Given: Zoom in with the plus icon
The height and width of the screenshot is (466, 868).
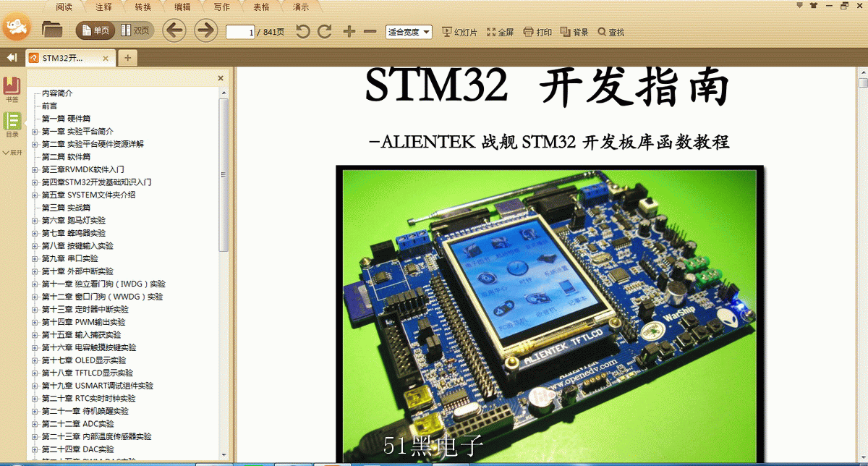Looking at the screenshot, I should click(349, 31).
